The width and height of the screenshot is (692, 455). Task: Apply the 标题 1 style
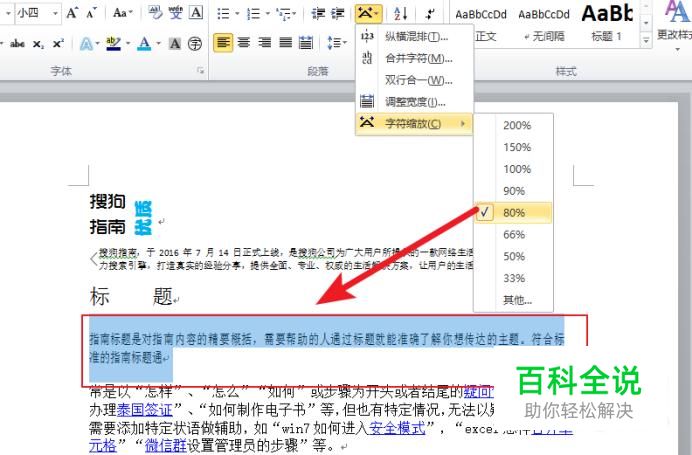click(x=606, y=24)
